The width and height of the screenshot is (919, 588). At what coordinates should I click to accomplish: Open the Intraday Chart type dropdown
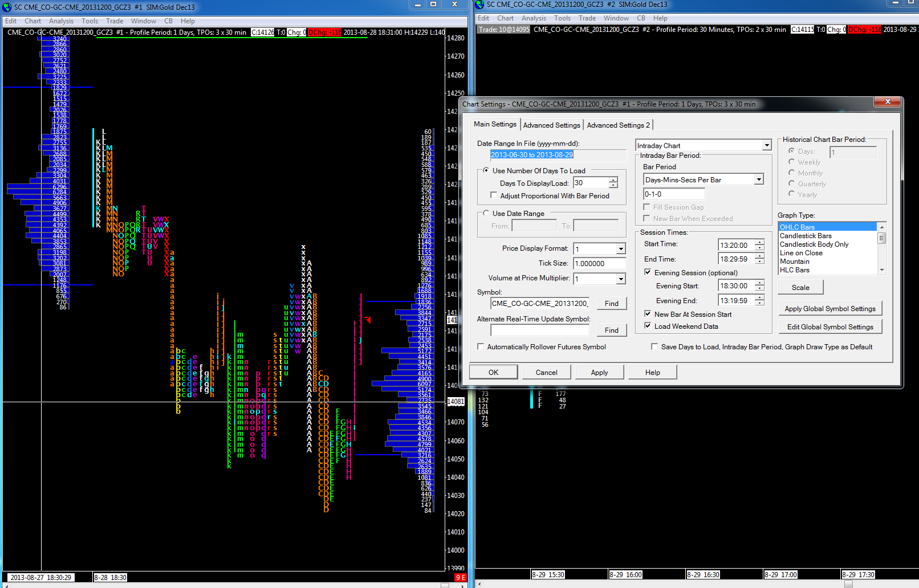766,146
